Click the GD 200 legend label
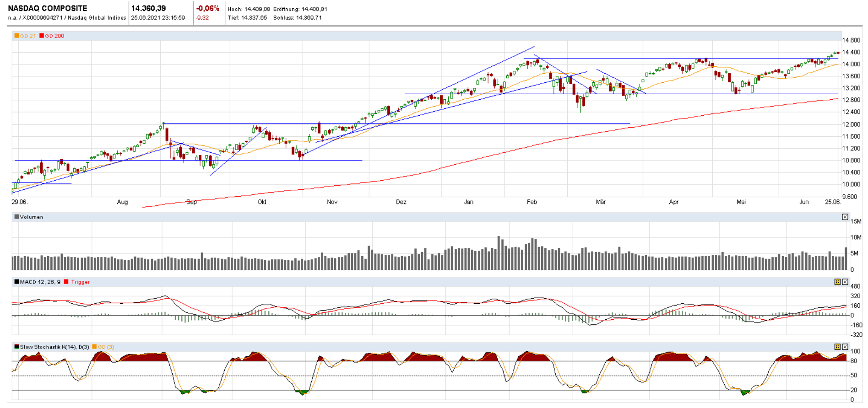 pyautogui.click(x=54, y=36)
